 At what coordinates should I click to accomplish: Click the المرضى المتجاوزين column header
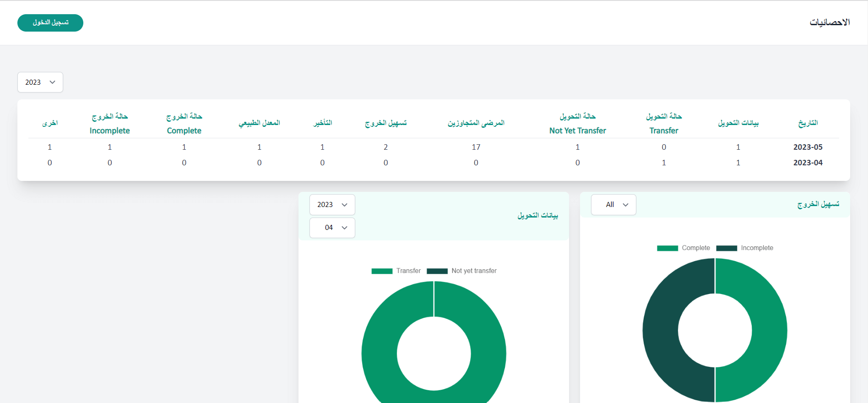(x=476, y=123)
